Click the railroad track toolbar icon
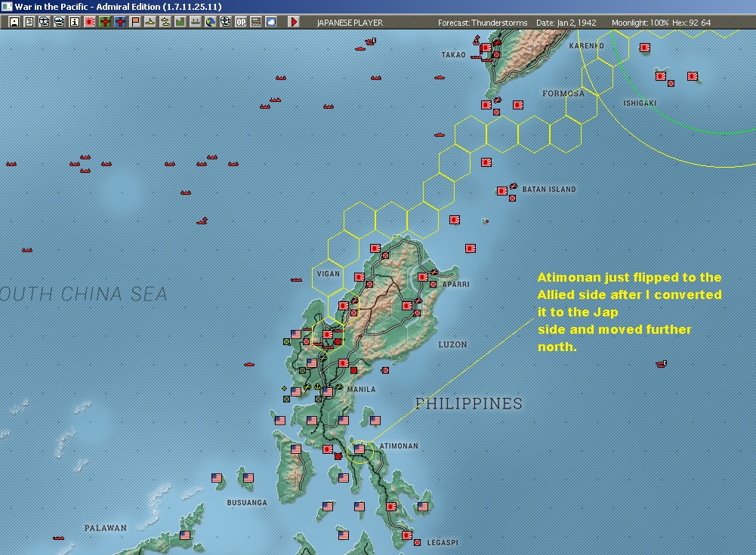 (x=256, y=22)
